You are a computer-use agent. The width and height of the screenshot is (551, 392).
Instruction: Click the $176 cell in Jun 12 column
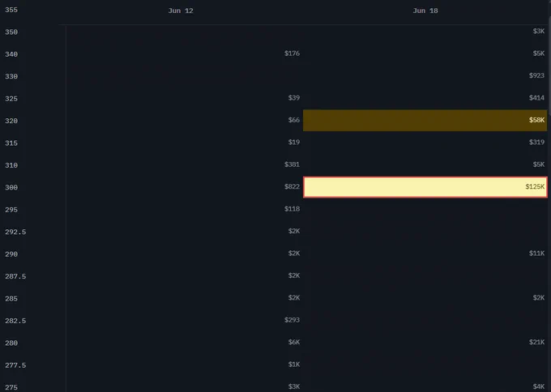point(292,53)
